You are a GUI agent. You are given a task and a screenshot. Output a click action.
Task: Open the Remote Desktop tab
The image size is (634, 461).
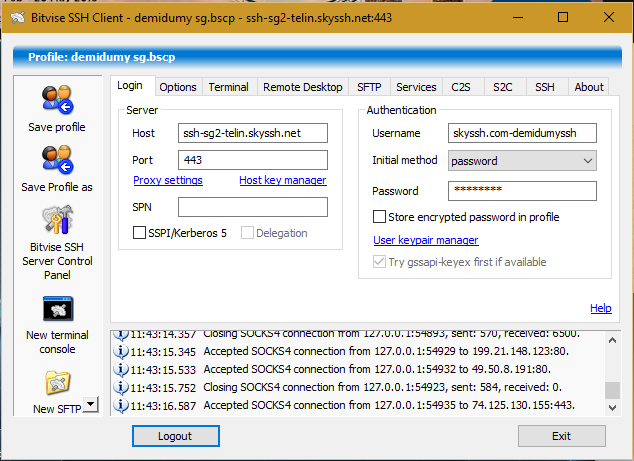click(303, 87)
